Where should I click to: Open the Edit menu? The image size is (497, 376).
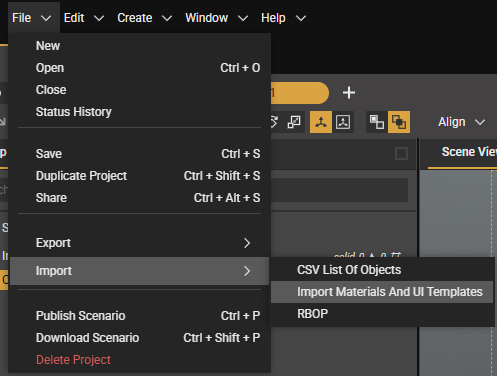[84, 18]
